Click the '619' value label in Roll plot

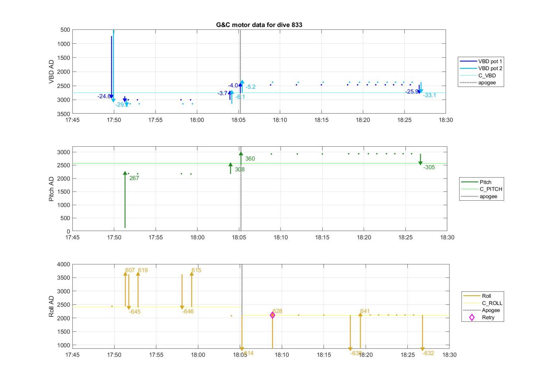coord(143,270)
